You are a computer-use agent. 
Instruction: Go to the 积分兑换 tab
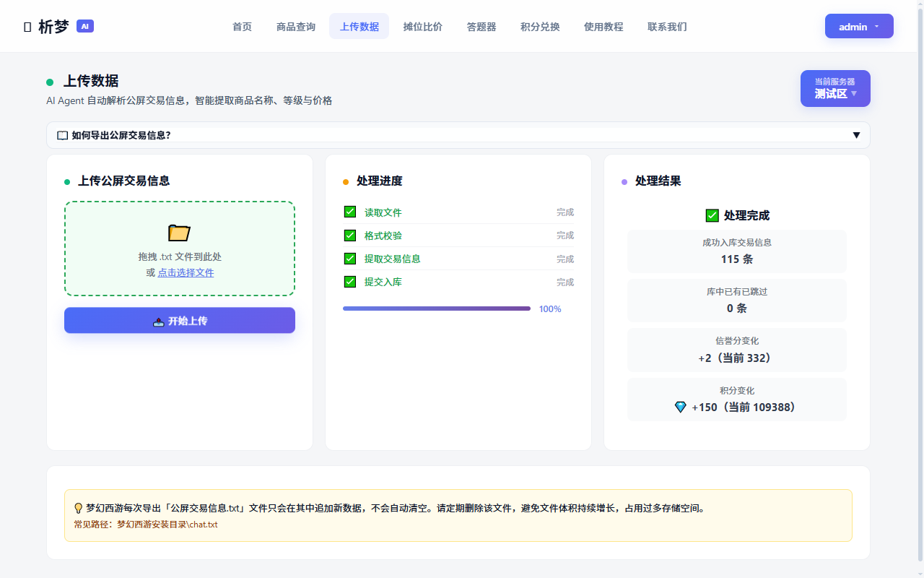point(540,26)
